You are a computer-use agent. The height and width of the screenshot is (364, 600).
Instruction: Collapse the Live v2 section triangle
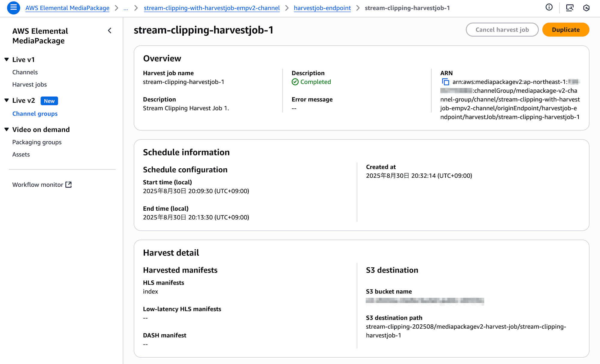coord(7,100)
